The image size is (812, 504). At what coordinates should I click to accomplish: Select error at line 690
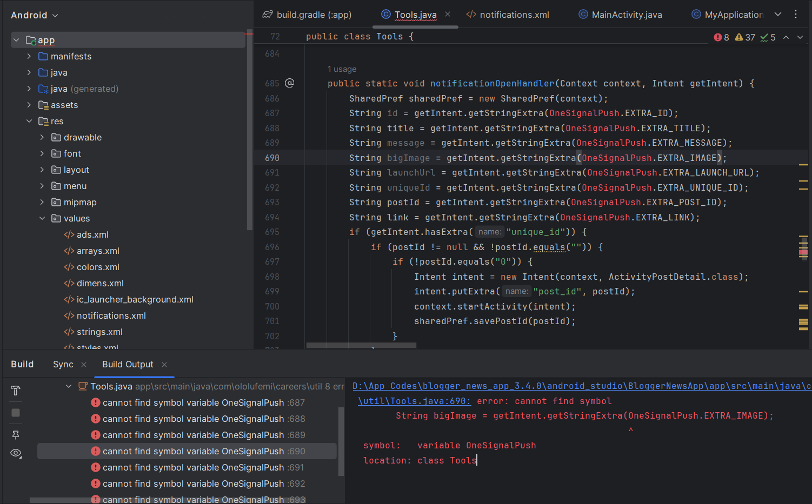click(x=187, y=451)
